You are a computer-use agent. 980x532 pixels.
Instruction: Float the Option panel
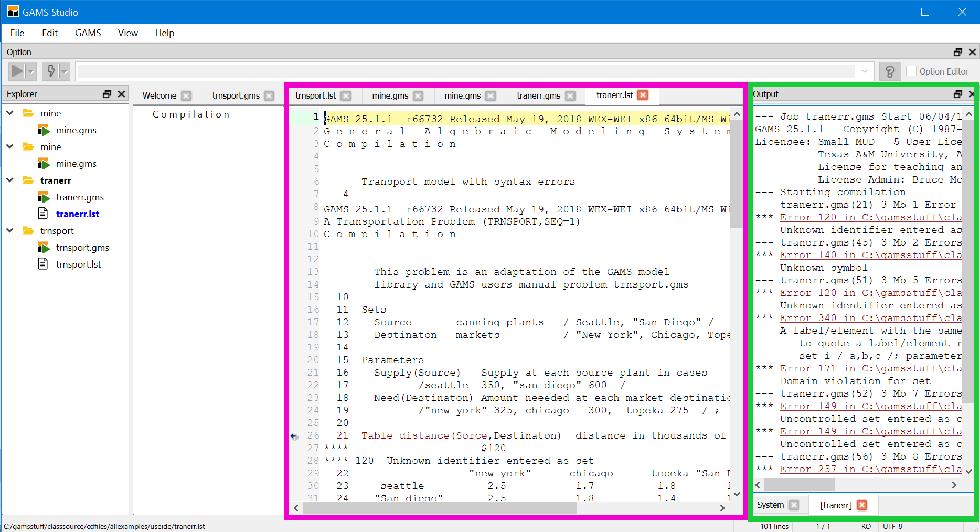[x=958, y=52]
